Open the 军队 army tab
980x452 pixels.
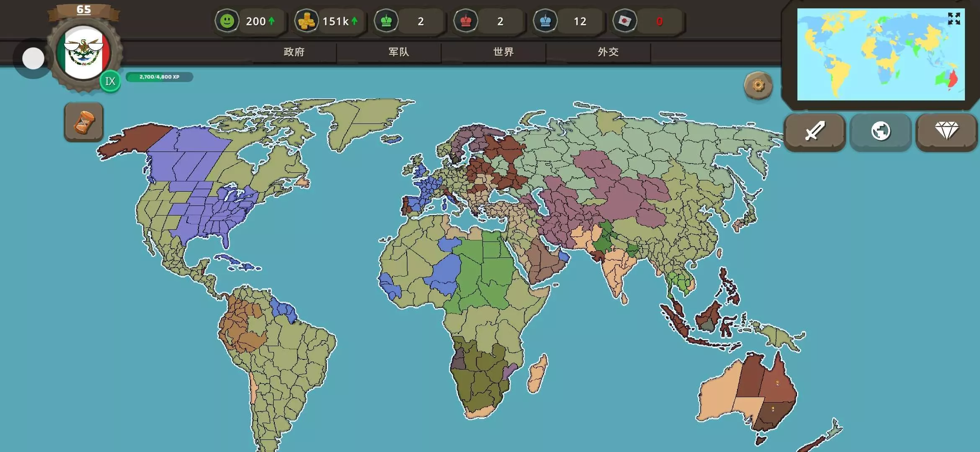pos(399,52)
